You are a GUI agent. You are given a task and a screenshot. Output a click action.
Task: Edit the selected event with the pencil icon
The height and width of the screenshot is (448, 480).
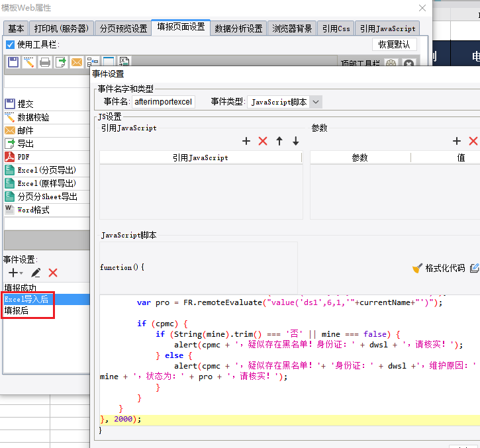[x=36, y=273]
